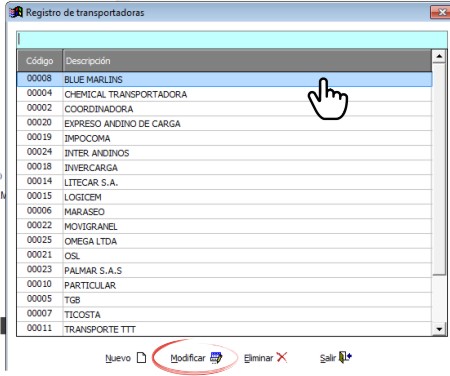This screenshot has height=376, width=450.
Task: Select the COORDINADORA row
Action: (224, 109)
